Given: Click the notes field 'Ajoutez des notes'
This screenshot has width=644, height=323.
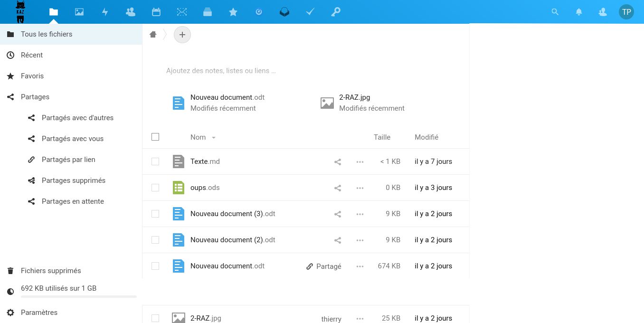Looking at the screenshot, I should 221,71.
